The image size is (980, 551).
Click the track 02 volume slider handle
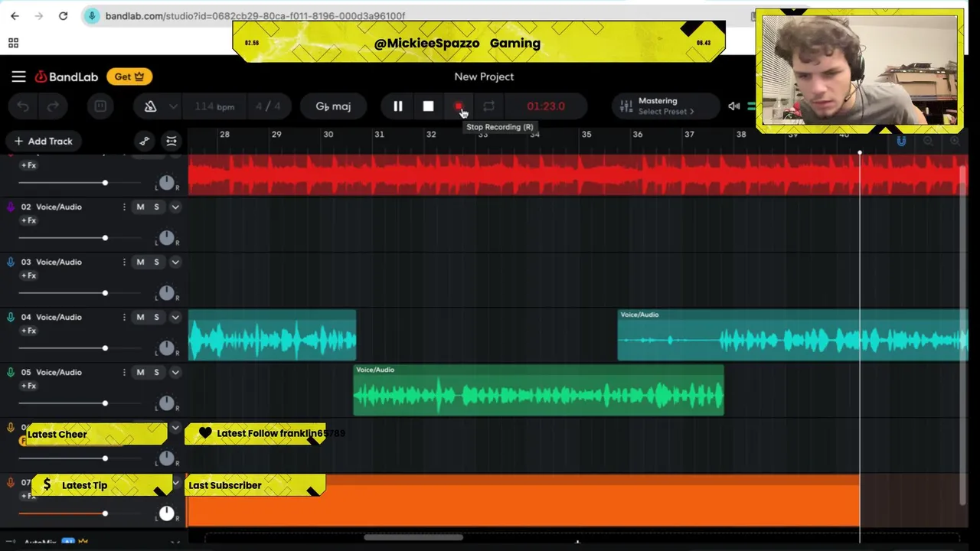(105, 238)
